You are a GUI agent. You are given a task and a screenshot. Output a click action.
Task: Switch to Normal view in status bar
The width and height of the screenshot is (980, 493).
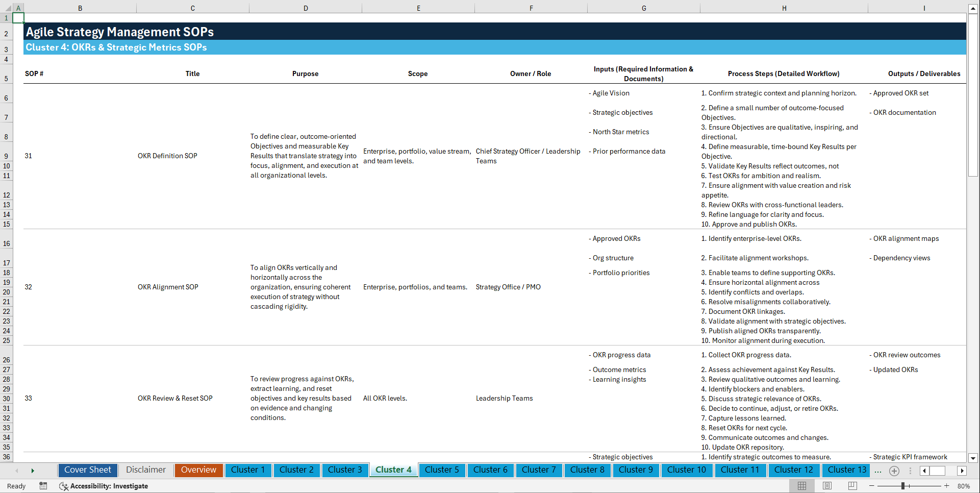tap(801, 486)
